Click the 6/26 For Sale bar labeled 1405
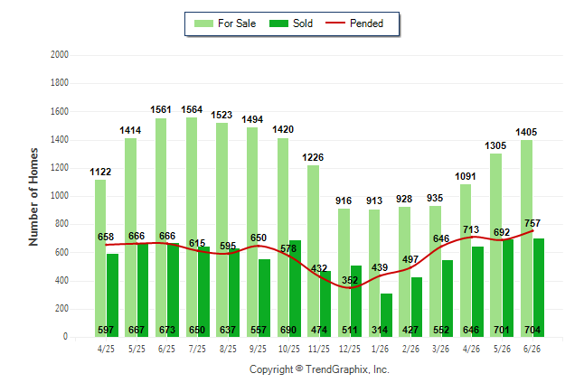The image size is (584, 392). click(527, 238)
